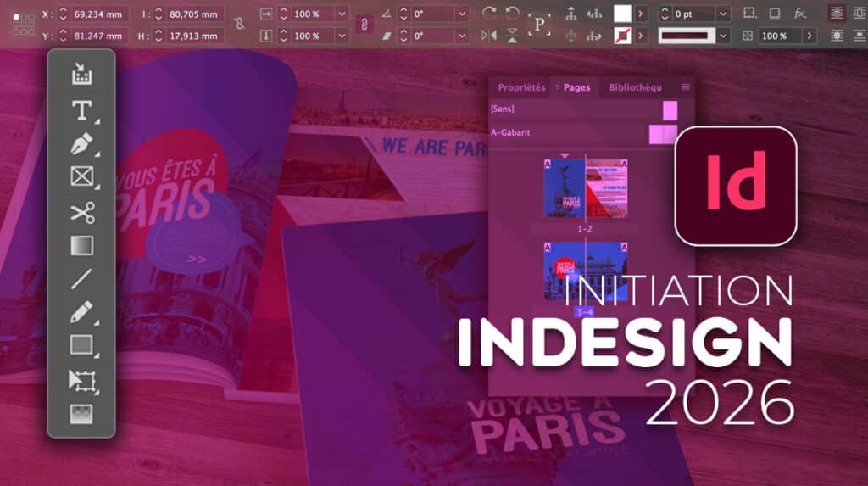This screenshot has height=486, width=868.
Task: Select the Content Collector tool
Action: [x=81, y=75]
